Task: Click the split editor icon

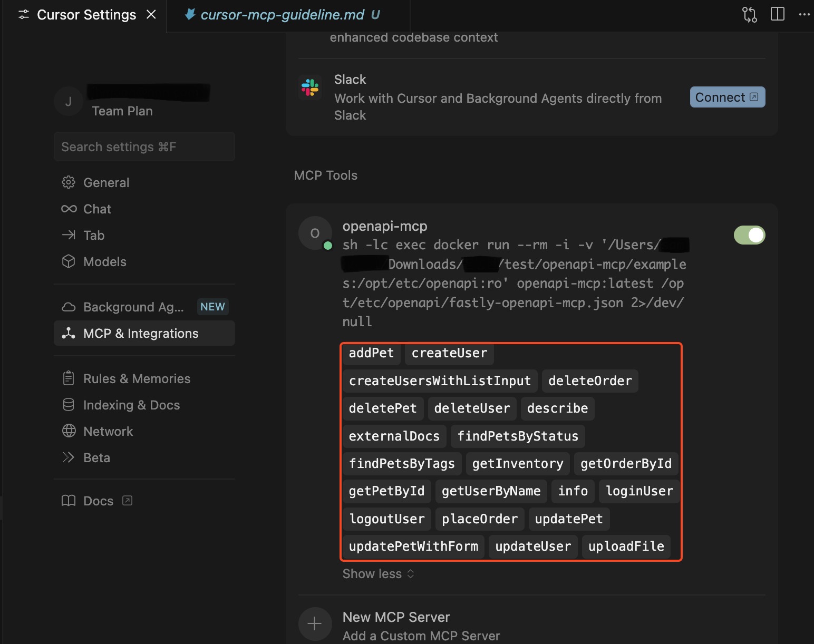Action: tap(778, 14)
